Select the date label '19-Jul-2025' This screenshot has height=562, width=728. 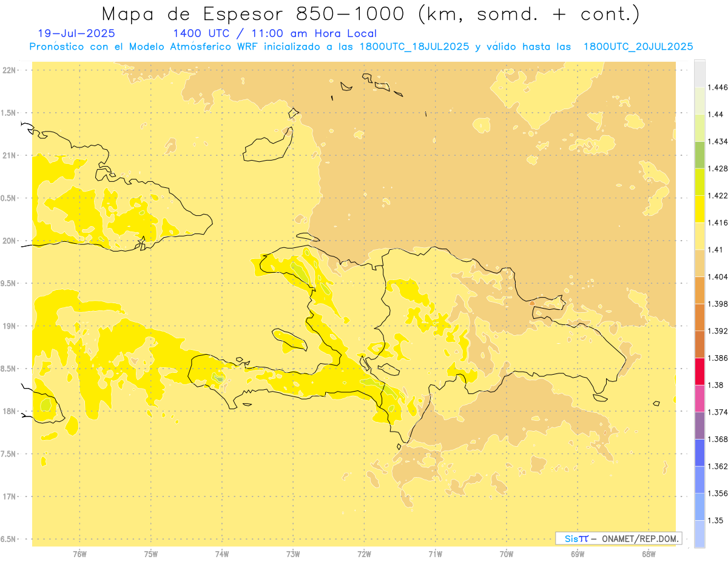(76, 34)
